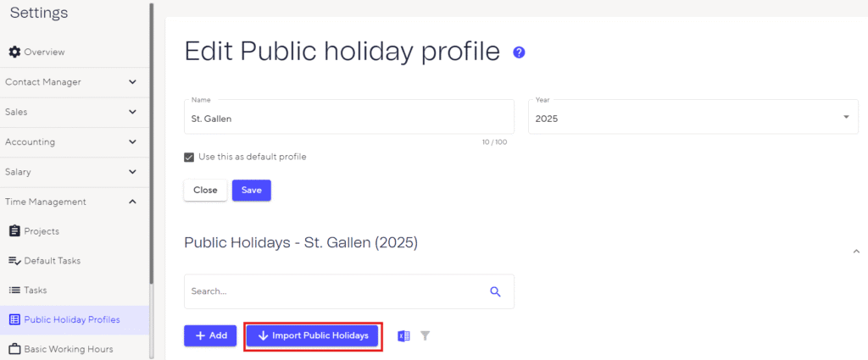Click the filter funnel icon
Image resolution: width=868 pixels, height=360 pixels.
click(426, 336)
